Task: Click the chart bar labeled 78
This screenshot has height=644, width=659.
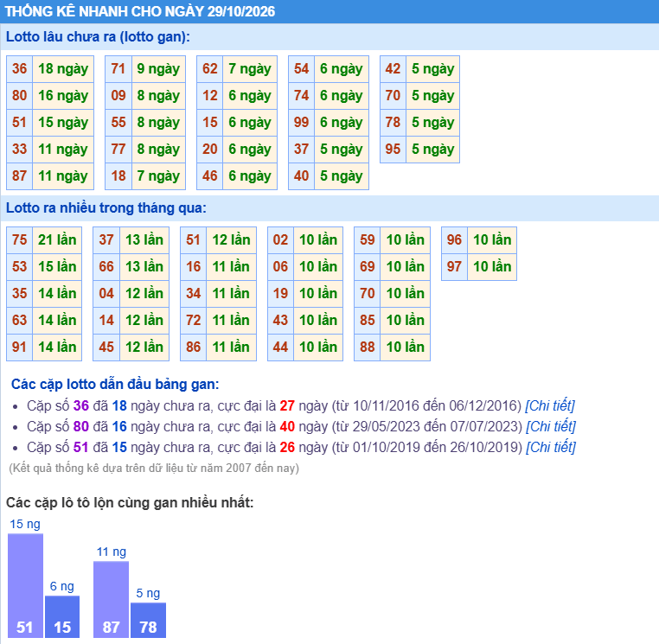Action: coord(149,620)
